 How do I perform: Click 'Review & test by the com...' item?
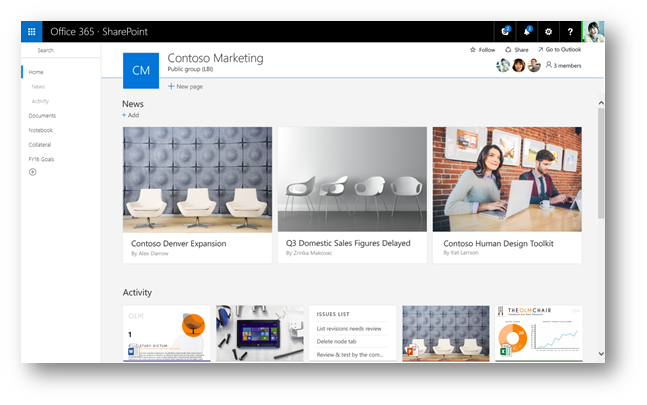(350, 355)
